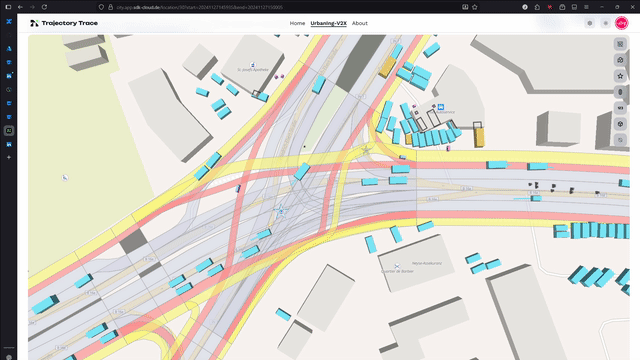Image resolution: width=640 pixels, height=360 pixels.
Task: Click the red extension icon in toolbar
Action: coord(550,7)
